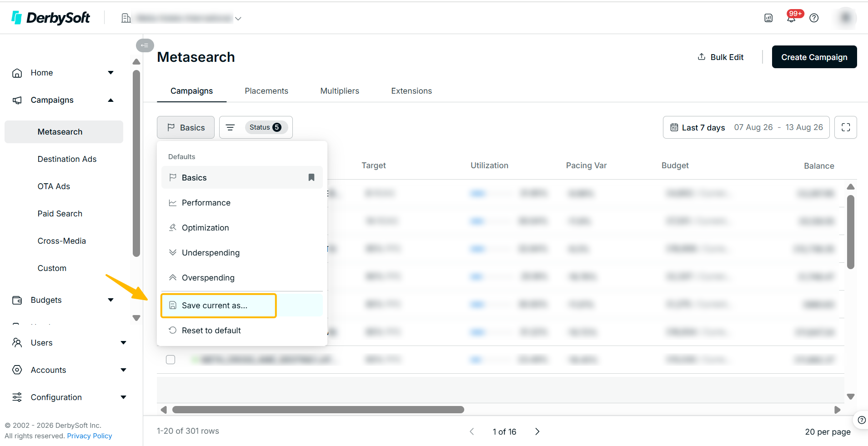Screen dimensions: 868x446
Task: Open floating help icon near bottom right
Action: (x=861, y=420)
